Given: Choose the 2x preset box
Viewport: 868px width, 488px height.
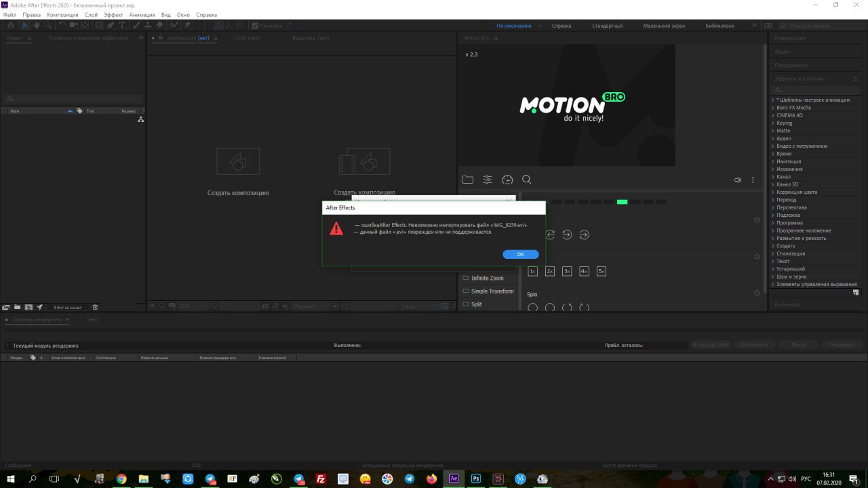Looking at the screenshot, I should pos(550,271).
